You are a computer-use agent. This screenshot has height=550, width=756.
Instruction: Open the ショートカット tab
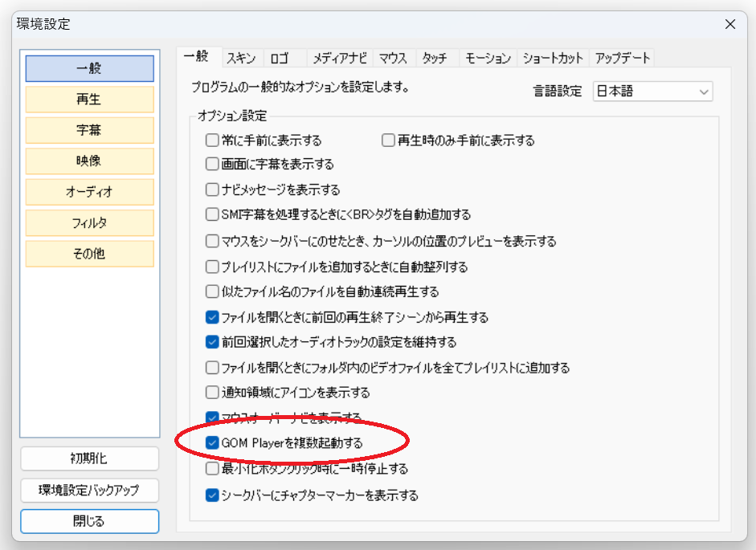pos(553,58)
